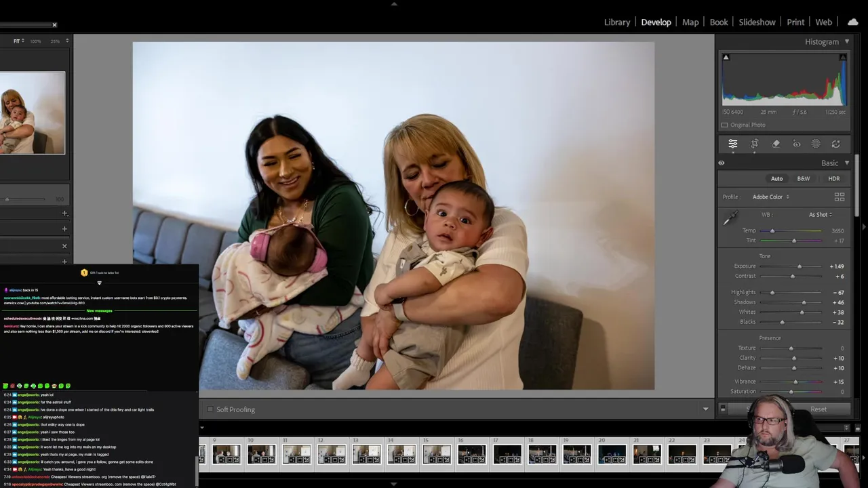Toggle Basic panel visibility eye
868x488 pixels.
tap(722, 163)
